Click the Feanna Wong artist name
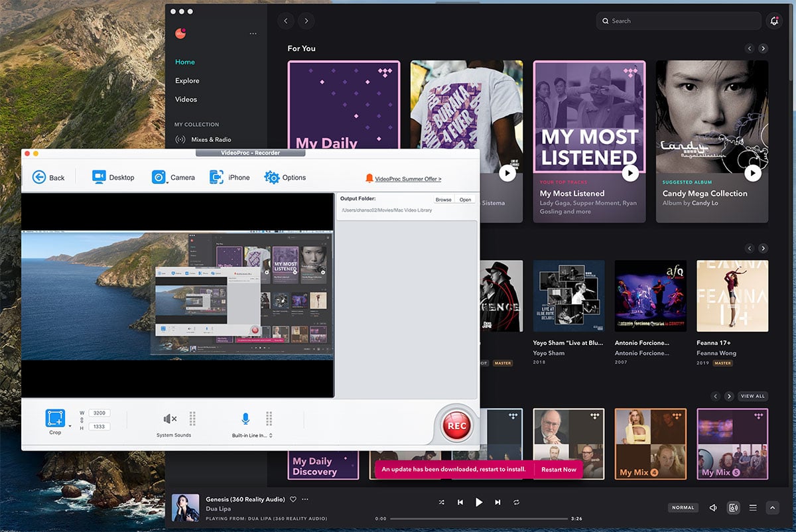 tap(716, 353)
